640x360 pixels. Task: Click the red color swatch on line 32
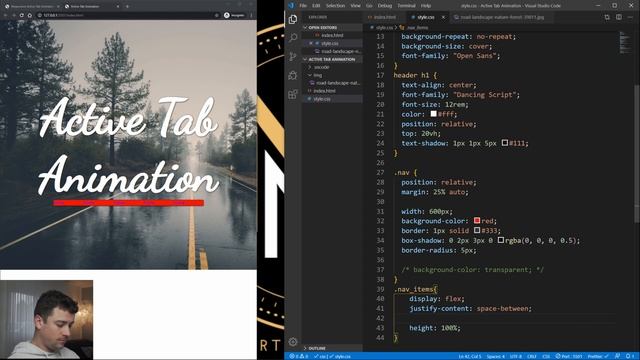pos(477,220)
